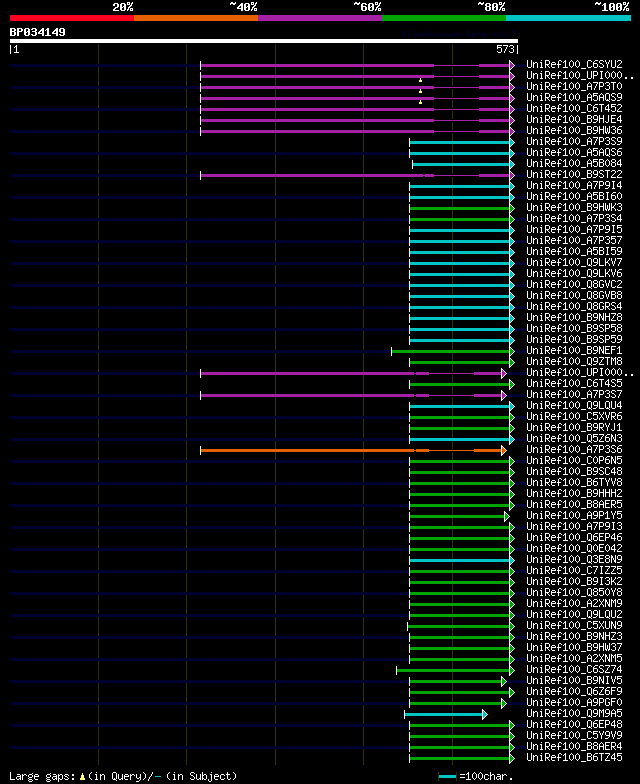Select the UniRef100_C0P6N5 label

point(574,460)
